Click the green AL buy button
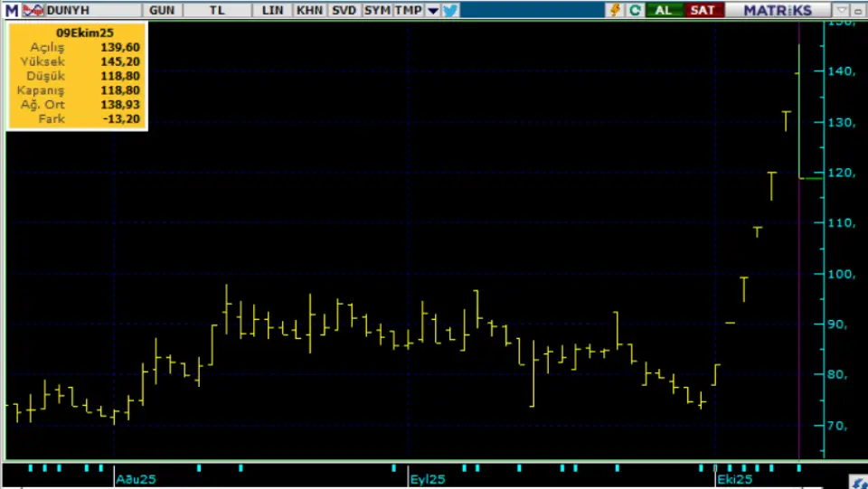Image resolution: width=868 pixels, height=489 pixels. click(x=664, y=10)
